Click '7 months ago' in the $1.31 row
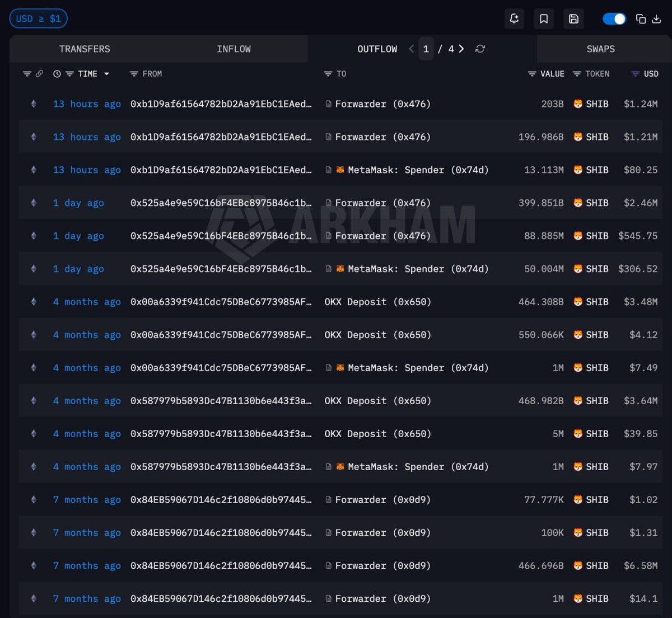The width and height of the screenshot is (672, 618). (87, 533)
